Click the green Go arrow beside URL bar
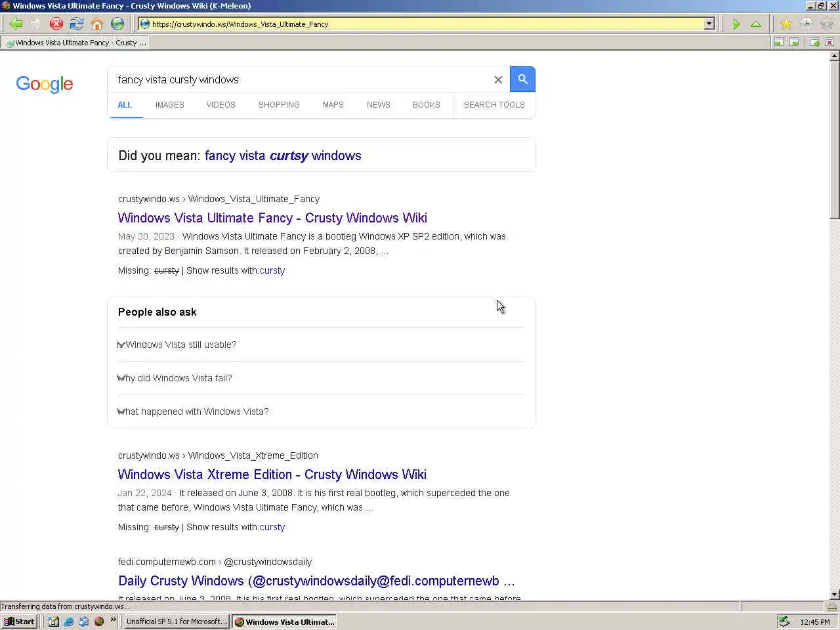 736,24
